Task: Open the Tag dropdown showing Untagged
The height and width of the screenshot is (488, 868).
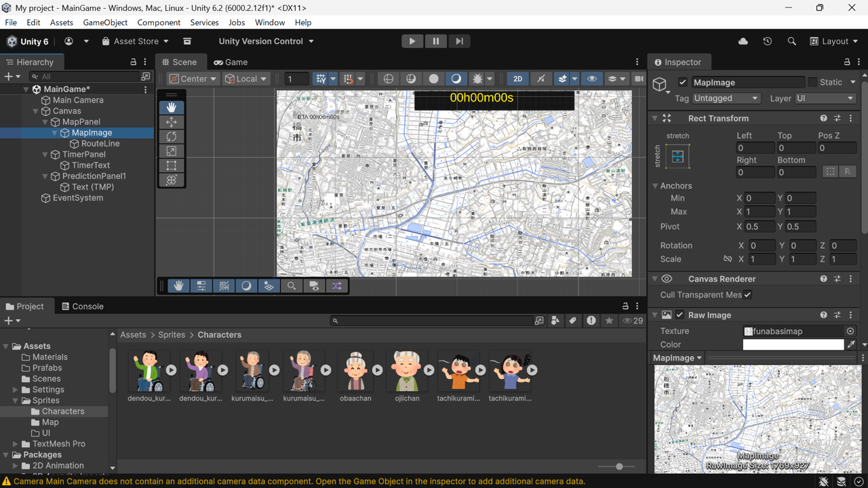Action: click(726, 98)
